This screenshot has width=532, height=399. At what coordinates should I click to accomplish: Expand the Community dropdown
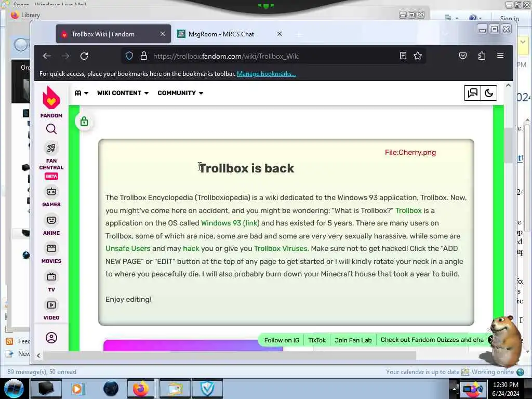click(180, 93)
